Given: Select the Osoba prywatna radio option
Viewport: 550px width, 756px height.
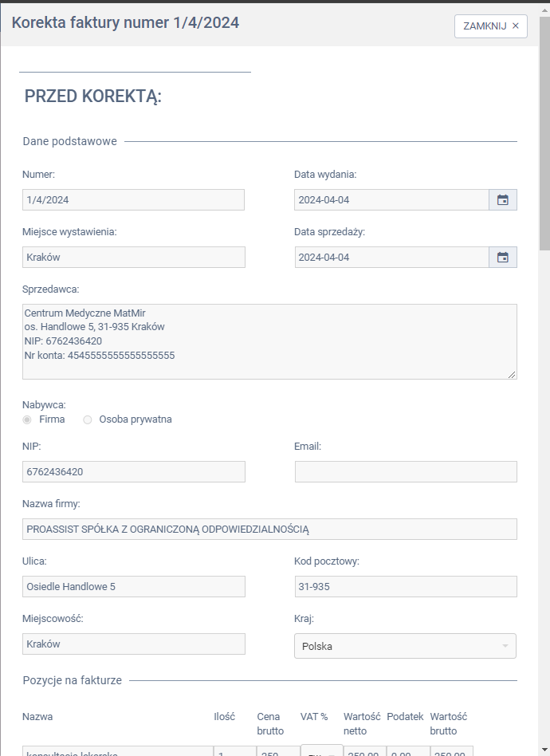Looking at the screenshot, I should 88,419.
